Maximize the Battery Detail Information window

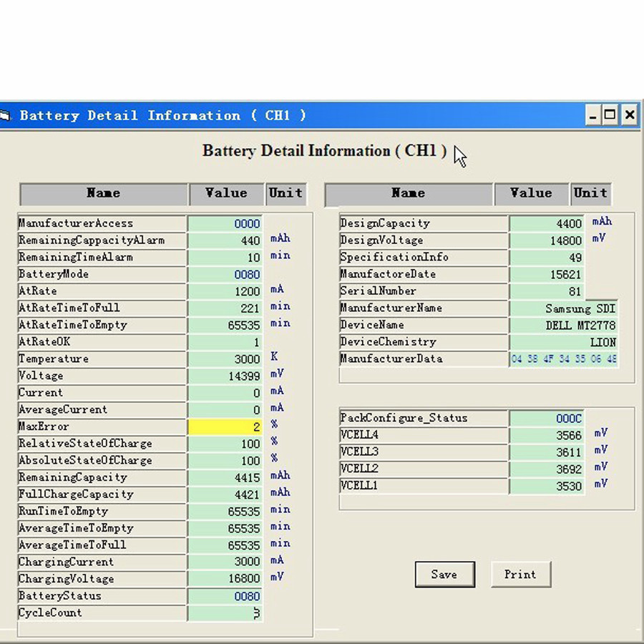(x=610, y=115)
